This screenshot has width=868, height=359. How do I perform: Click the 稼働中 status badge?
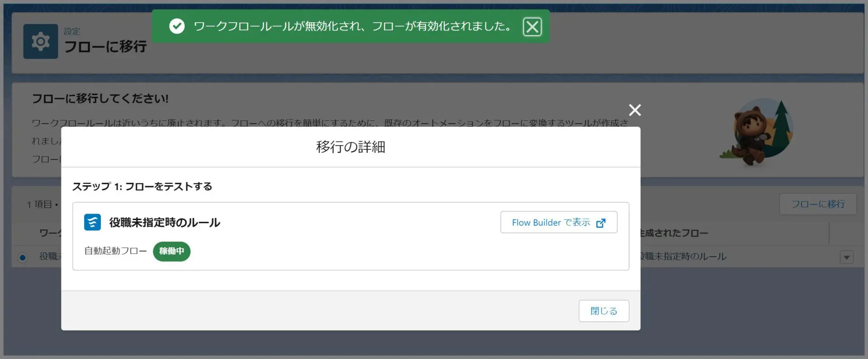[x=171, y=251]
